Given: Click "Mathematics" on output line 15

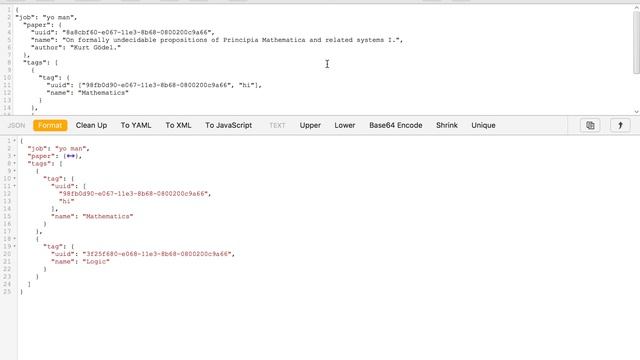Looking at the screenshot, I should [x=108, y=216].
